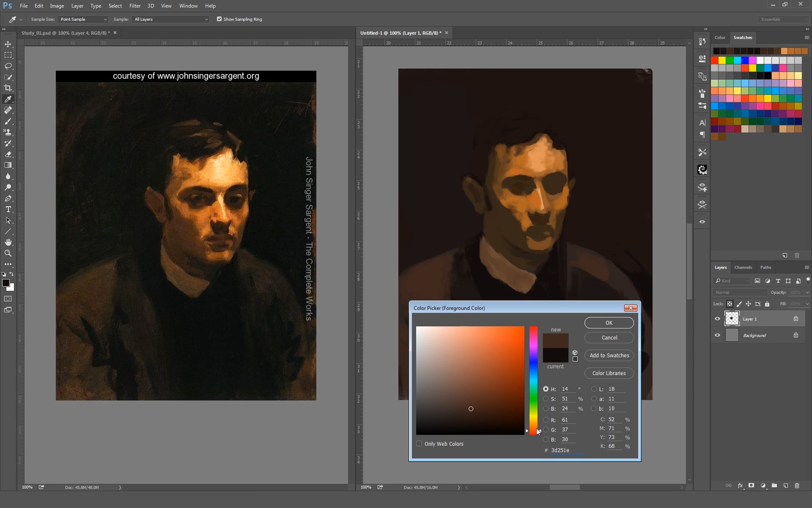The height and width of the screenshot is (508, 812).
Task: Select the Zoom tool
Action: 8,253
